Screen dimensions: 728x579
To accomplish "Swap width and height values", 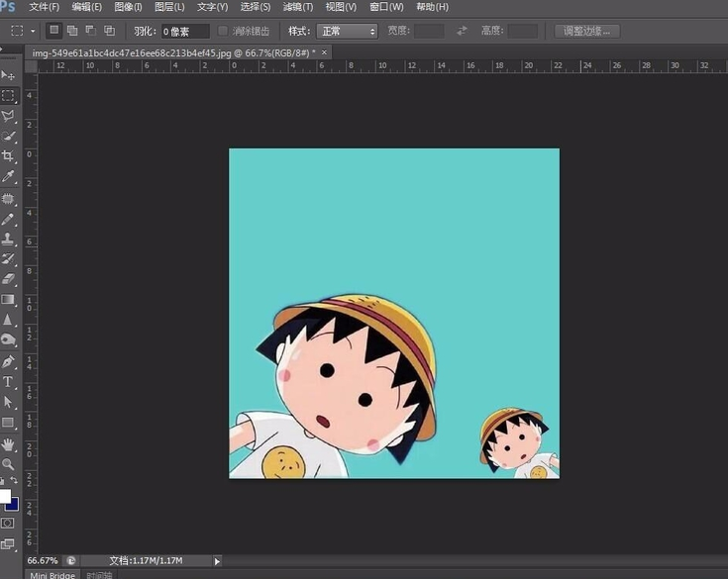I will (x=462, y=31).
